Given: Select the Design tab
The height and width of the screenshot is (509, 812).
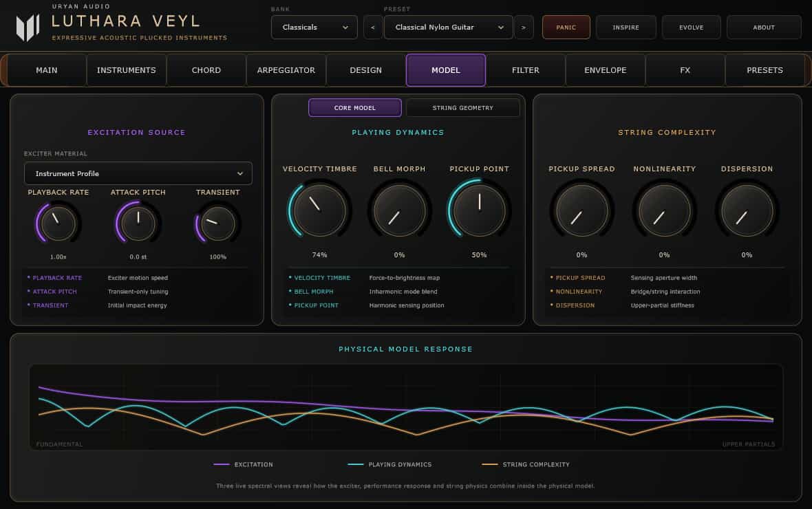Looking at the screenshot, I should 365,70.
